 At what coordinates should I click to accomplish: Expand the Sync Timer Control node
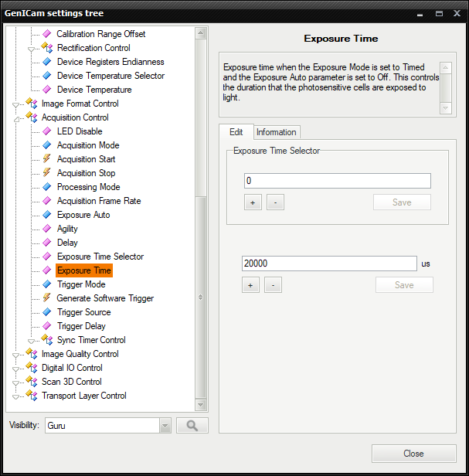32,341
